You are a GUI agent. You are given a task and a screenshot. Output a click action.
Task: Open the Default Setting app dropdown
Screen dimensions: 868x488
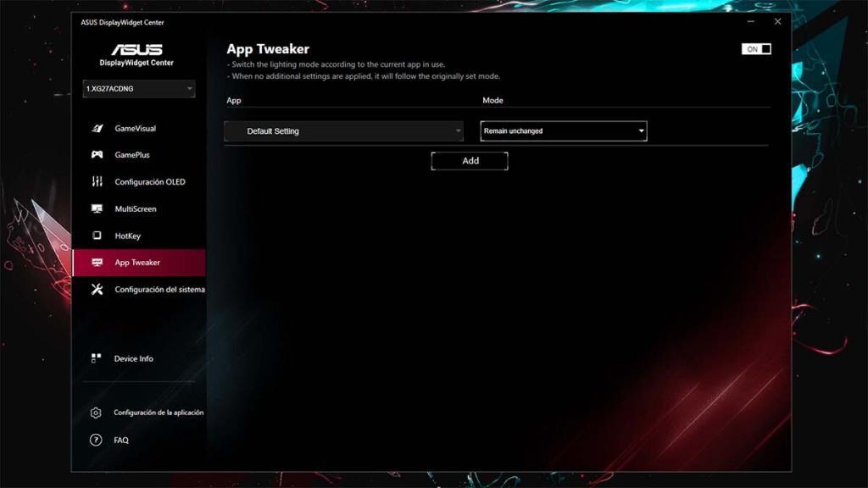(x=344, y=131)
